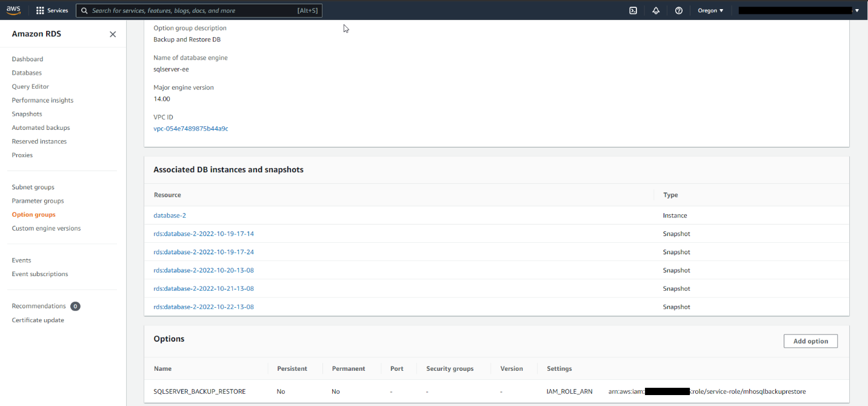Click the Permanent column header
868x406 pixels.
pyautogui.click(x=349, y=368)
